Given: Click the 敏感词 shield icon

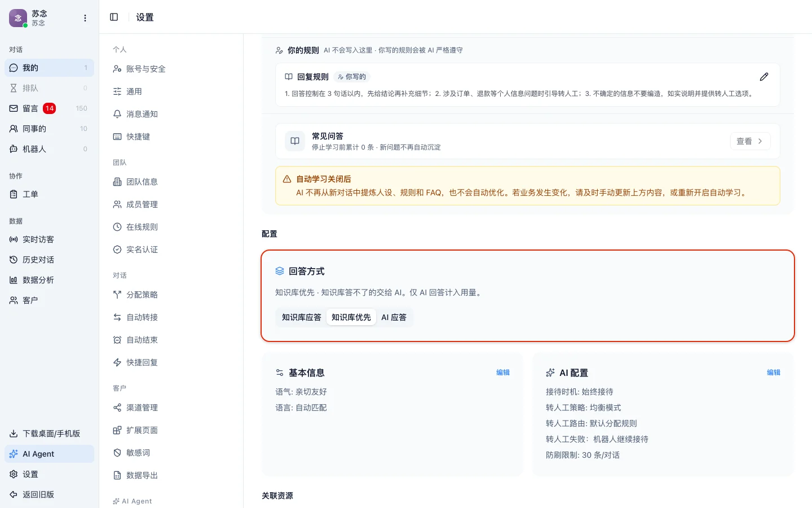Looking at the screenshot, I should point(117,453).
